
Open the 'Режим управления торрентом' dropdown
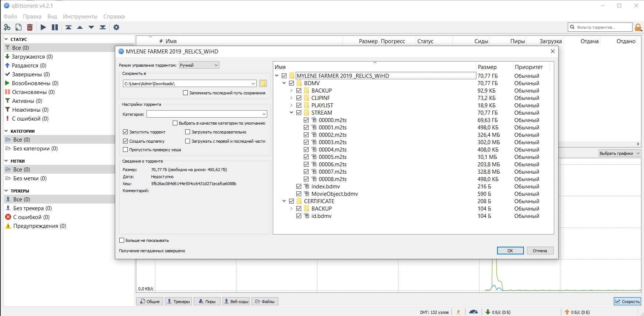tap(199, 65)
